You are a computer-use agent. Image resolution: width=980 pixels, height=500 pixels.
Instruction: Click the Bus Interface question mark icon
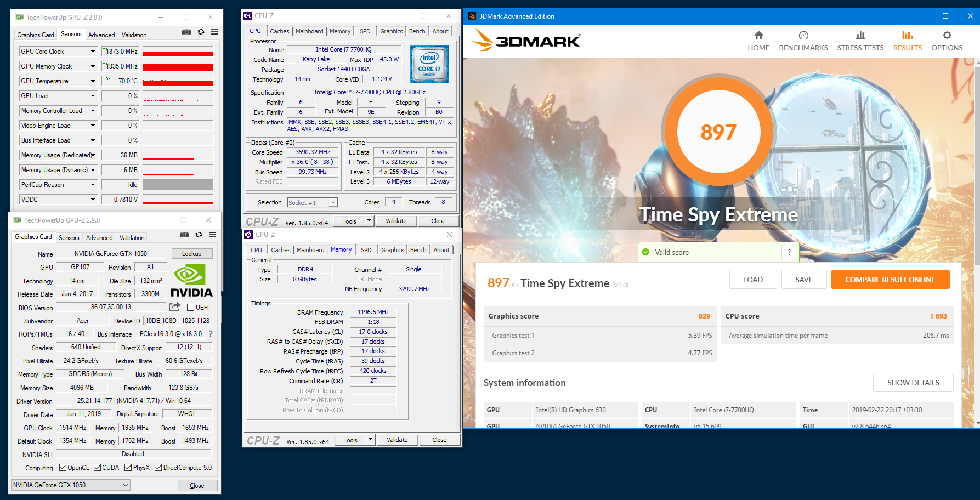point(211,334)
